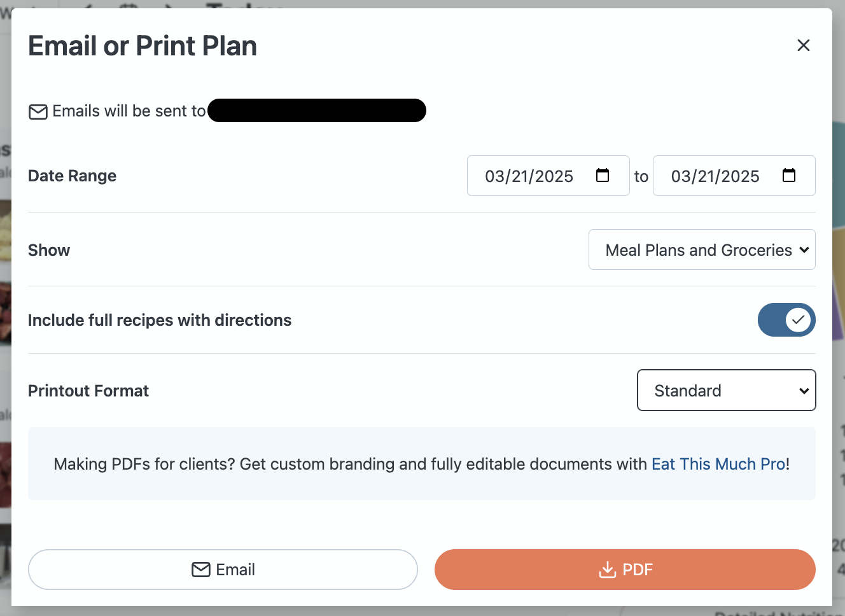Image resolution: width=845 pixels, height=616 pixels.
Task: Click the end date text 03/21/2025 in the second field
Action: (715, 176)
